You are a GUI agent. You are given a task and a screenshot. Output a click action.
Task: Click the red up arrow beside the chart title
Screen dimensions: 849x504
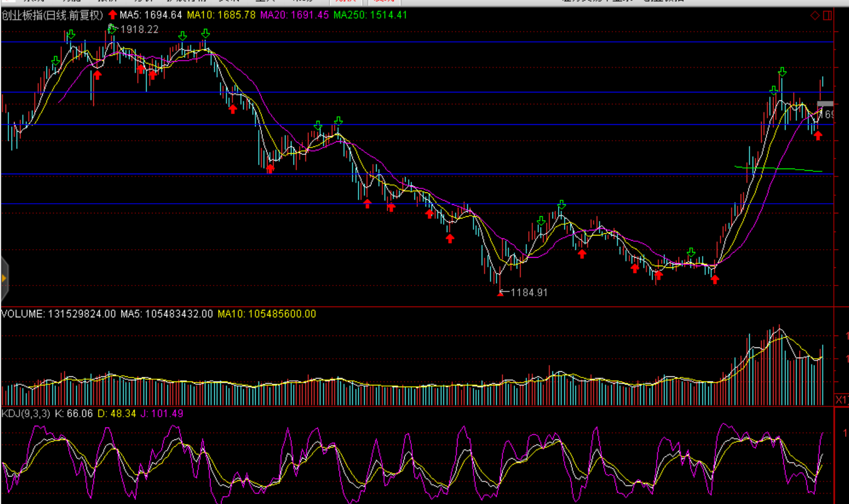(x=112, y=15)
